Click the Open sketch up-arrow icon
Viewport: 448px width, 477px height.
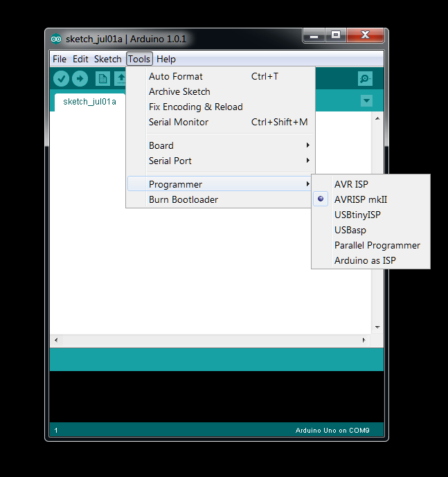click(x=120, y=79)
